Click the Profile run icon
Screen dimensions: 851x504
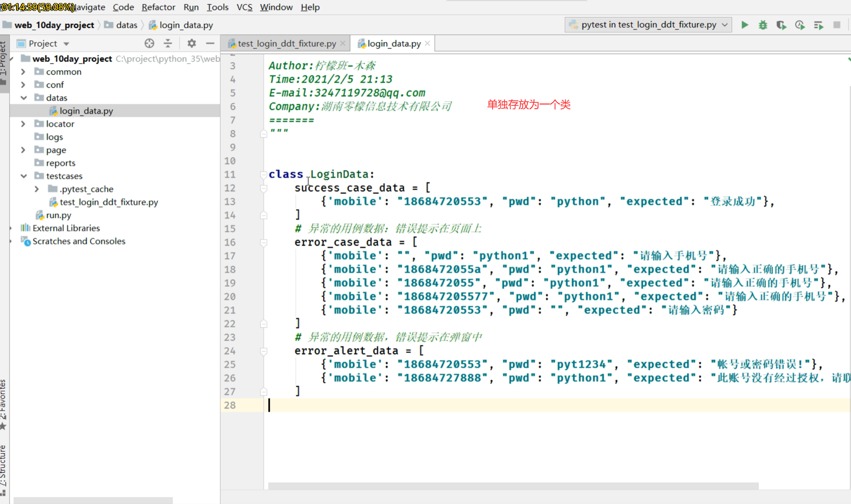[800, 25]
